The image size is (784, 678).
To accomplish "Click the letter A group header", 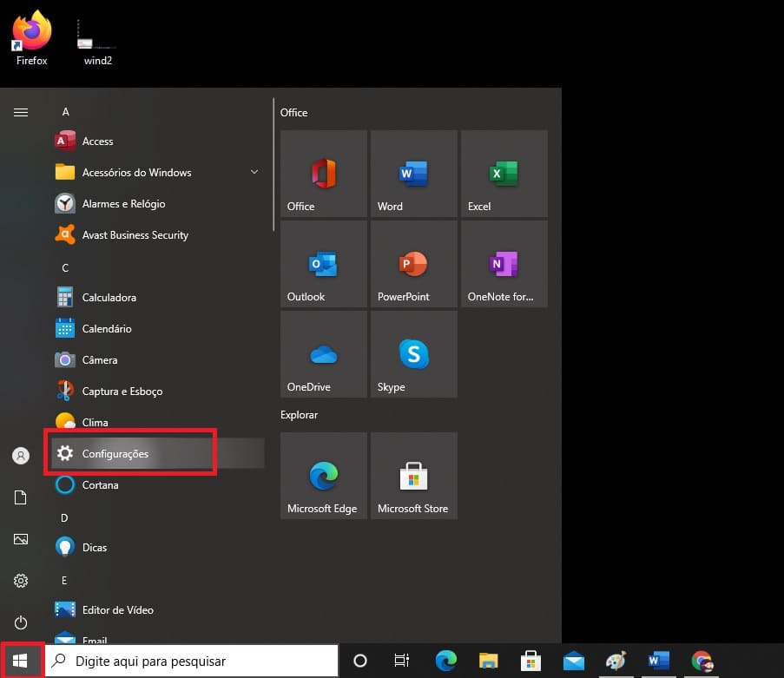I will coord(65,112).
